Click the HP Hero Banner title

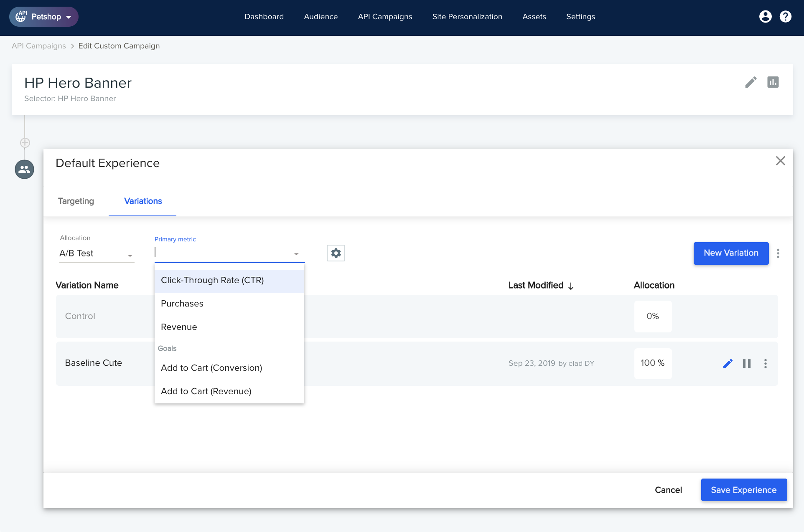pos(78,83)
